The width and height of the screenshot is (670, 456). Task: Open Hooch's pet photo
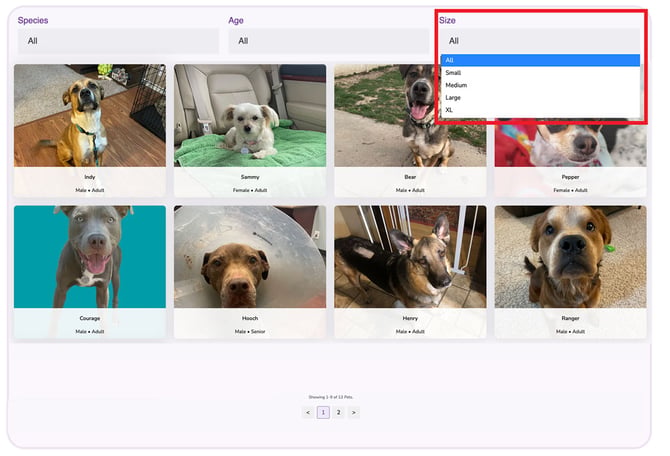[x=250, y=257]
